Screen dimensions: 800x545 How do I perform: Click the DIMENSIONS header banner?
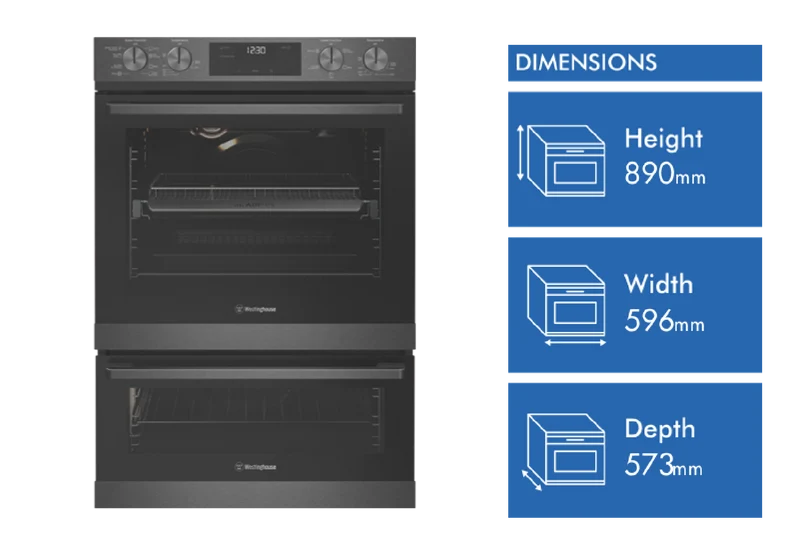635,63
